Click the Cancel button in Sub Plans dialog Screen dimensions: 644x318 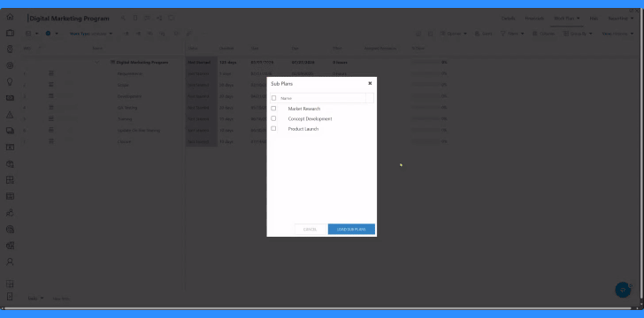pyautogui.click(x=310, y=229)
